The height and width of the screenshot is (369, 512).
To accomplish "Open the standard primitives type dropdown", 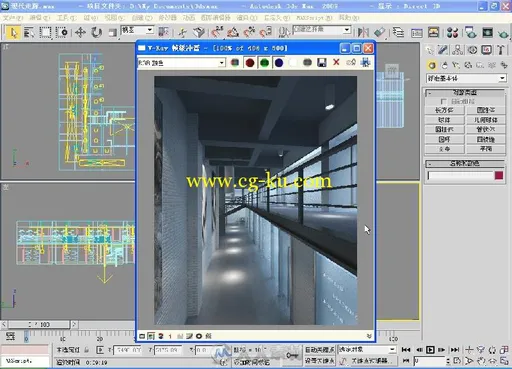I will click(466, 78).
